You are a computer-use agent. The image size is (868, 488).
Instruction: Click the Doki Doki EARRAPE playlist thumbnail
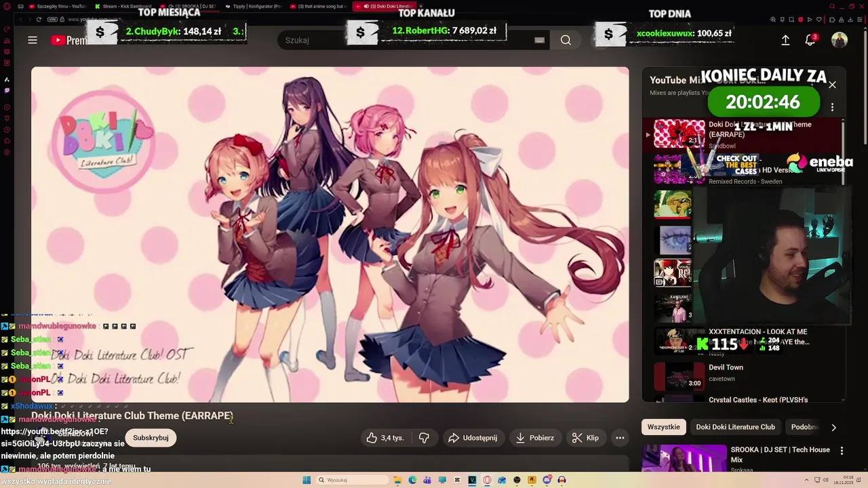coord(679,134)
